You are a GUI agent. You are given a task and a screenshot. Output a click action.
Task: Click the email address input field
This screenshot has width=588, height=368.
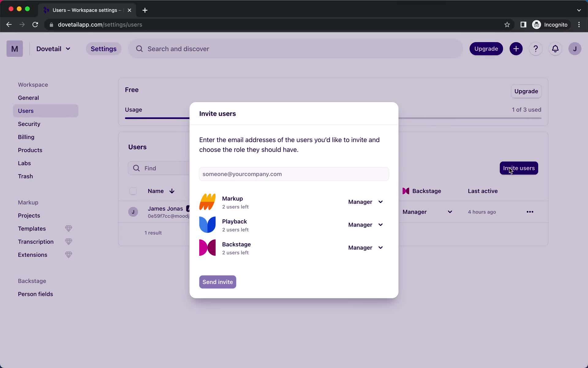click(293, 174)
